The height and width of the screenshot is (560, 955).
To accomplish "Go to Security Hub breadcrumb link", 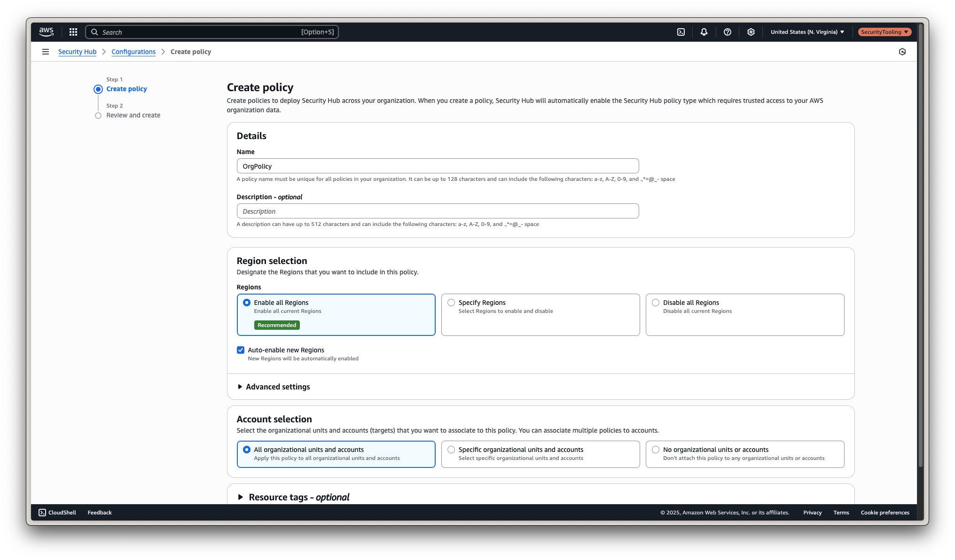I will 77,52.
